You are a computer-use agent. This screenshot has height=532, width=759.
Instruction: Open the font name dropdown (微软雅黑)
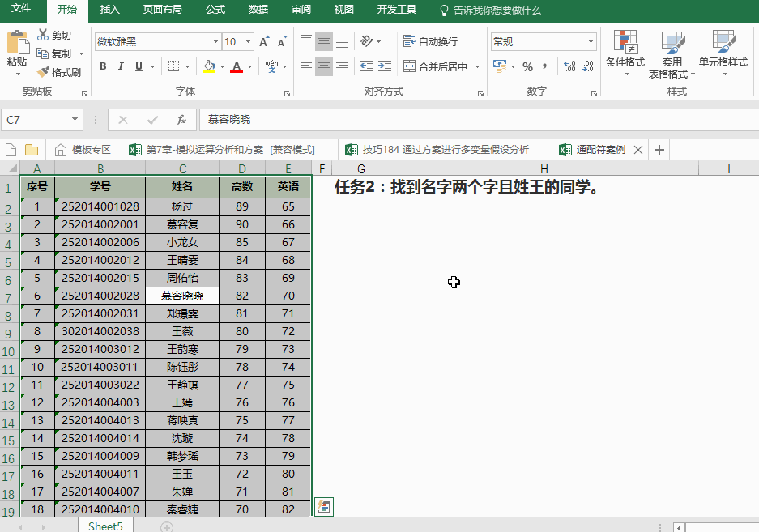coord(215,42)
